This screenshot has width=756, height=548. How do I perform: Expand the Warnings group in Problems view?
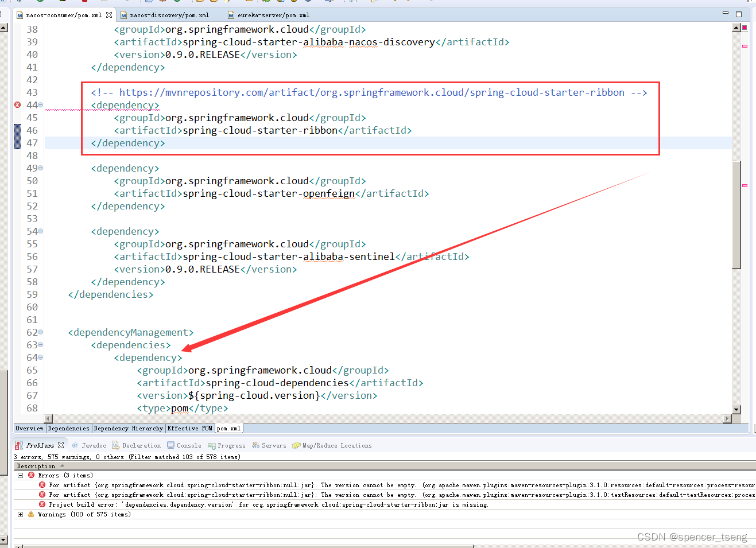pos(21,514)
